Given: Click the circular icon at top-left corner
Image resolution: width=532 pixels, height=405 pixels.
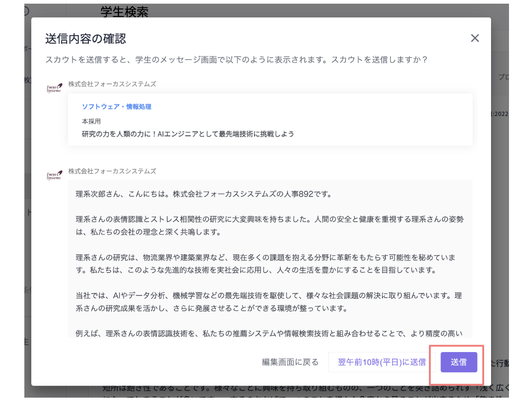Looking at the screenshot, I should (x=27, y=10).
